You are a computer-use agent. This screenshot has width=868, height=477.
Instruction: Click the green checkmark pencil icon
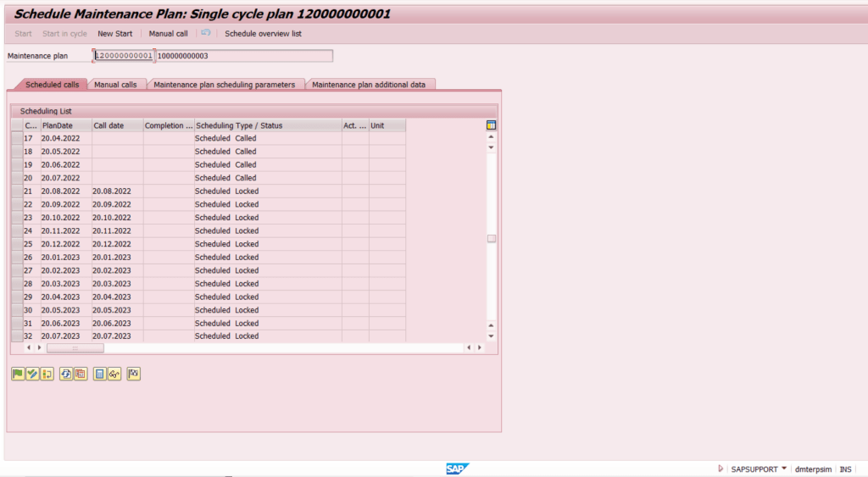coord(32,374)
